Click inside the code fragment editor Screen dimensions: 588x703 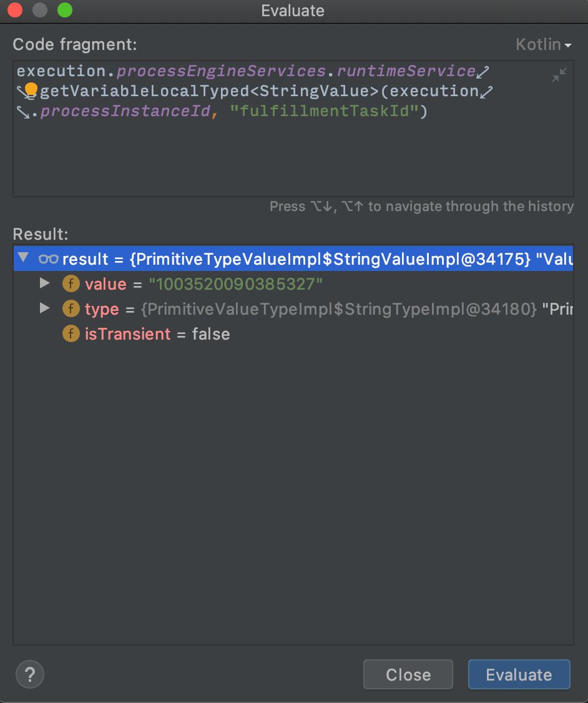click(293, 152)
